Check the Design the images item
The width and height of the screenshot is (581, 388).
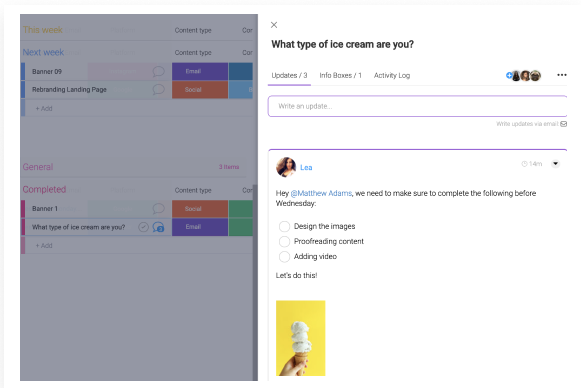pyautogui.click(x=284, y=226)
